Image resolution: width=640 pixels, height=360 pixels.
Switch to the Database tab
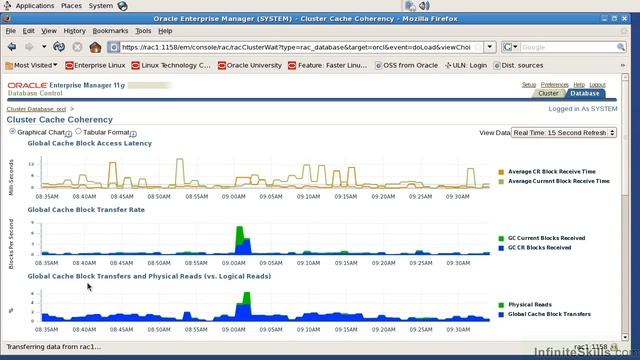pos(584,93)
